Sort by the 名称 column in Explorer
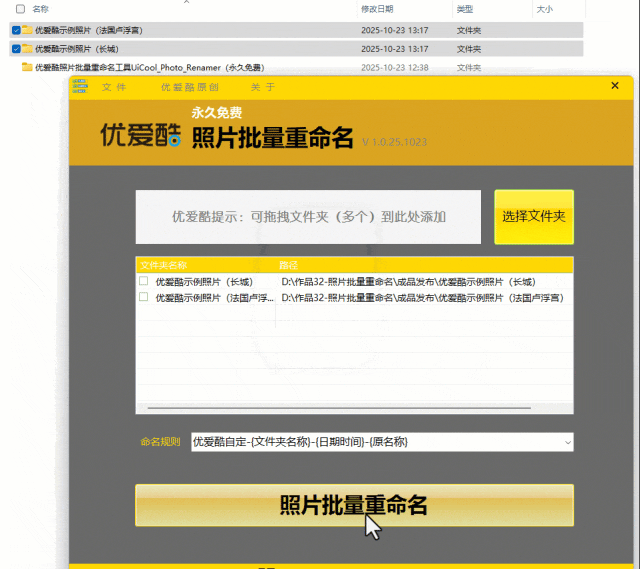Viewport: 640px width, 569px height. click(40, 9)
